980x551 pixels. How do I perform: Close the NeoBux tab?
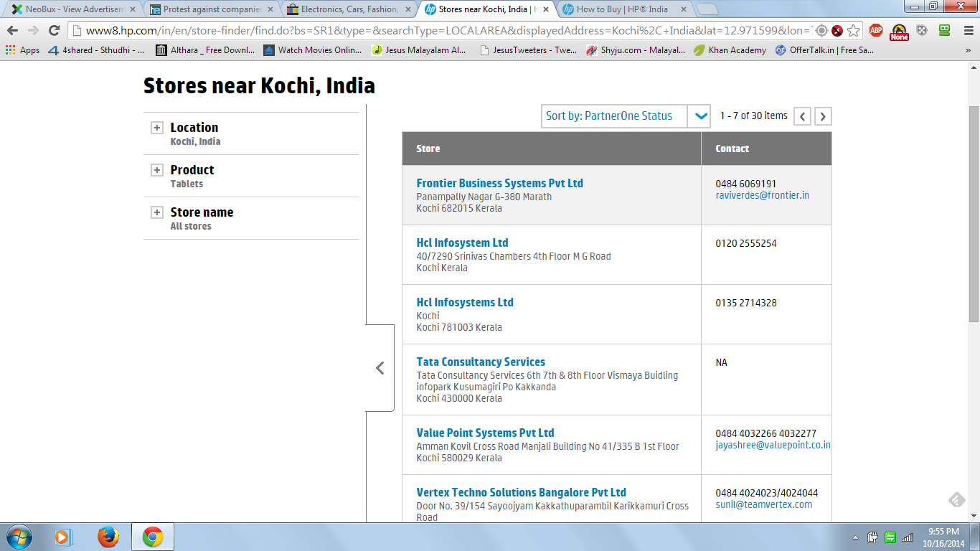(x=133, y=9)
